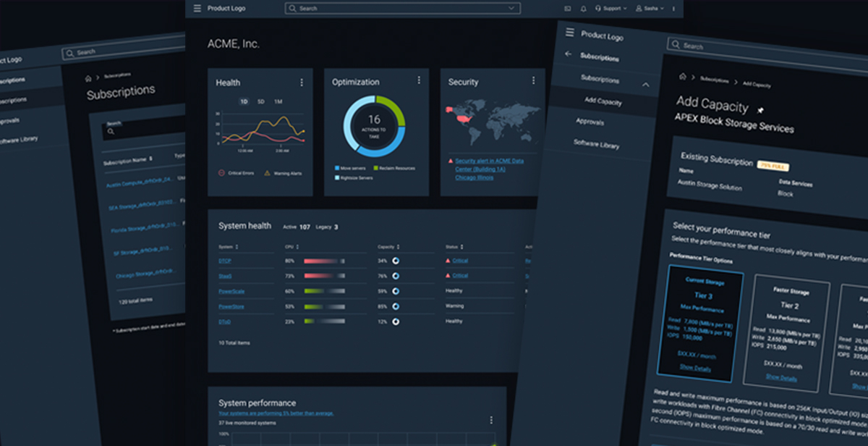Select Approvals in right window sidebar
868x446 pixels.
tap(590, 122)
